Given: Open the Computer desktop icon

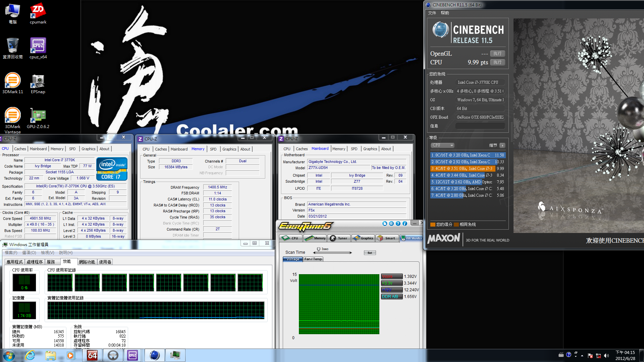Looking at the screenshot, I should [13, 13].
